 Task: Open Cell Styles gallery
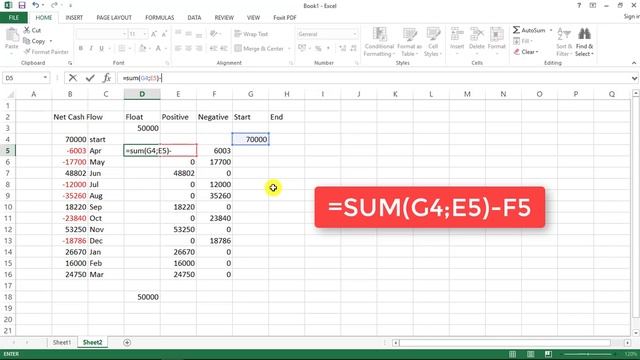pos(433,42)
